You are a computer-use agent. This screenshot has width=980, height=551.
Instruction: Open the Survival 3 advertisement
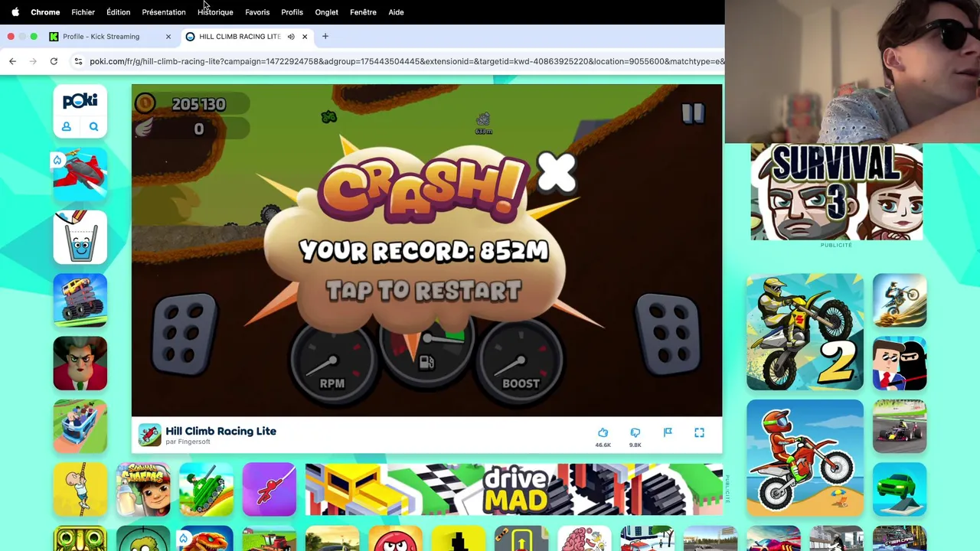click(836, 192)
